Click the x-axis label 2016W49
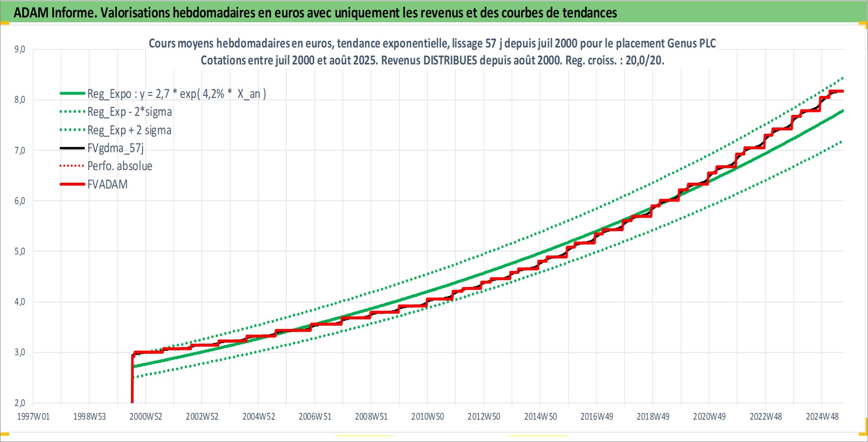This screenshot has width=868, height=442. pyautogui.click(x=597, y=416)
